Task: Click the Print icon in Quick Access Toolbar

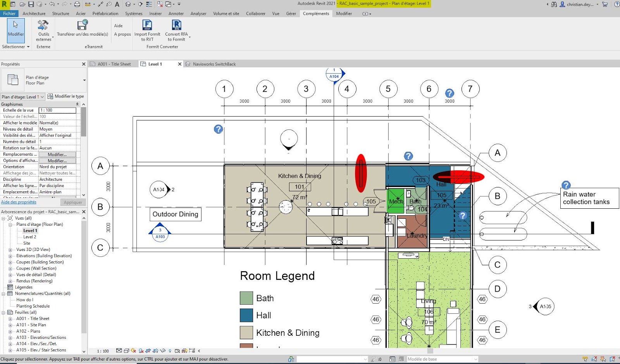Action: (x=76, y=4)
